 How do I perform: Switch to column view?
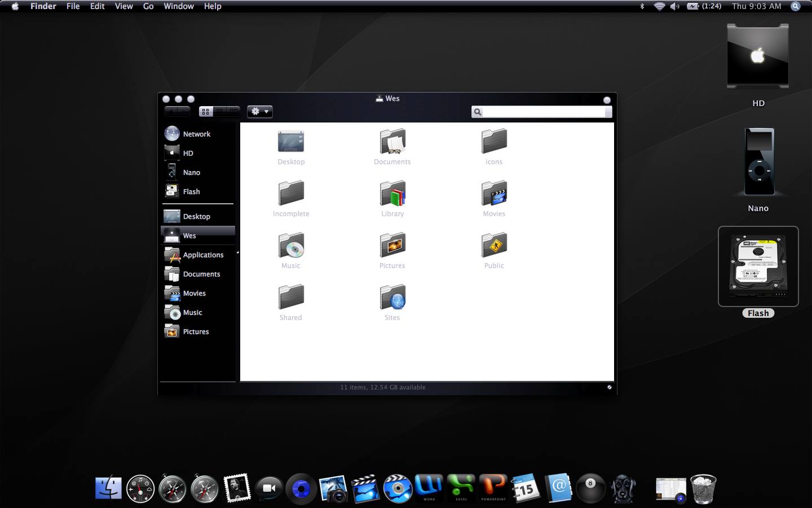[x=233, y=112]
